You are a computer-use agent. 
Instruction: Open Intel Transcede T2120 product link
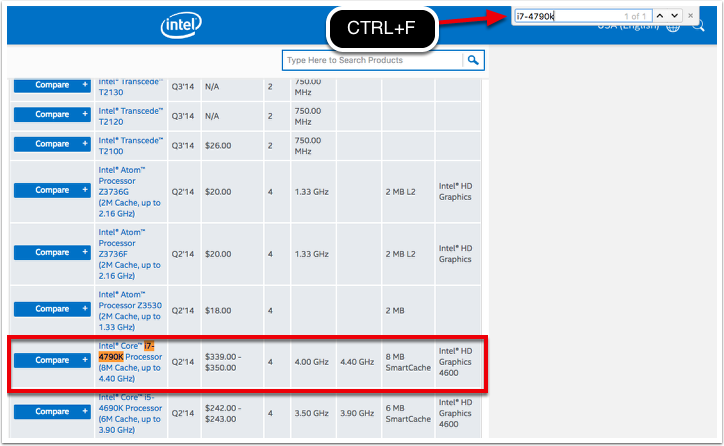pyautogui.click(x=130, y=116)
